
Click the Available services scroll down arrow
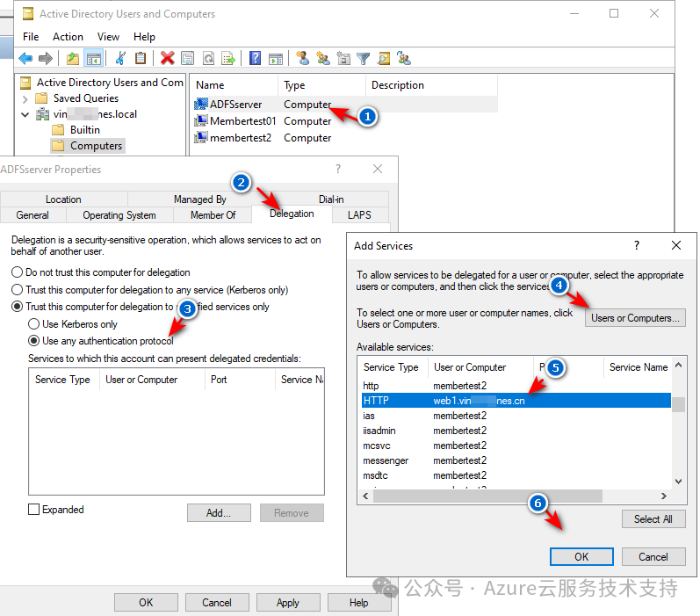click(679, 481)
